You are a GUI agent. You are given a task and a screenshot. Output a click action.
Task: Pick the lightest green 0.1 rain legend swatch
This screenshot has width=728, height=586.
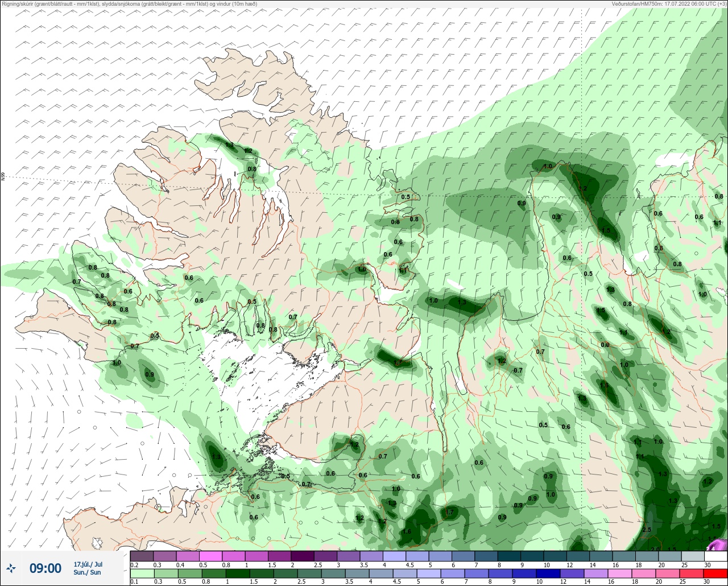[x=142, y=573]
